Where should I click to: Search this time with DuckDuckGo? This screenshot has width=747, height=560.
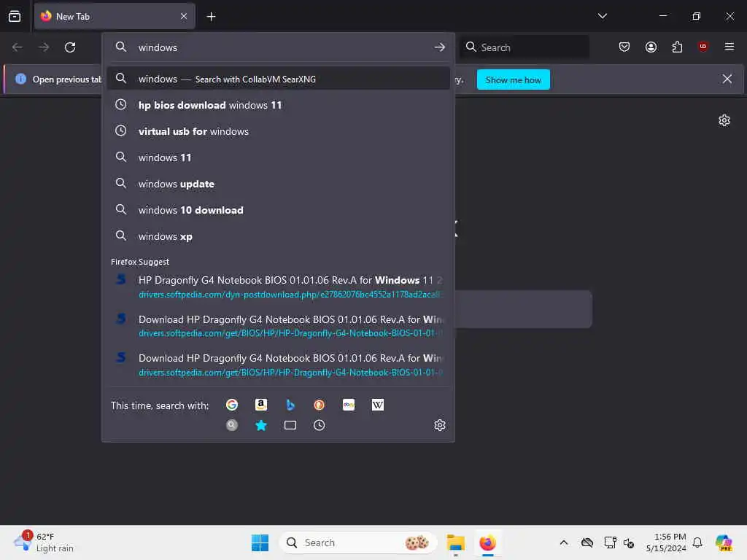[320, 405]
